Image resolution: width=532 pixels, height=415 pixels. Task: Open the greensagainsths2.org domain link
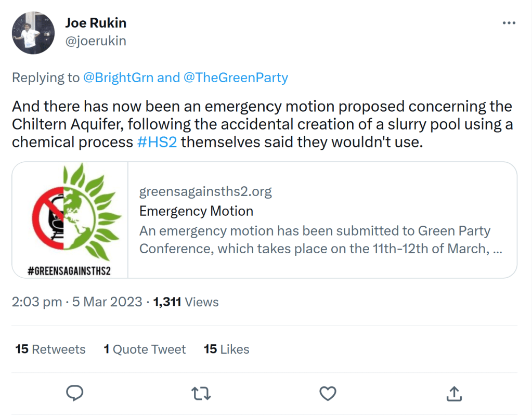pos(205,192)
